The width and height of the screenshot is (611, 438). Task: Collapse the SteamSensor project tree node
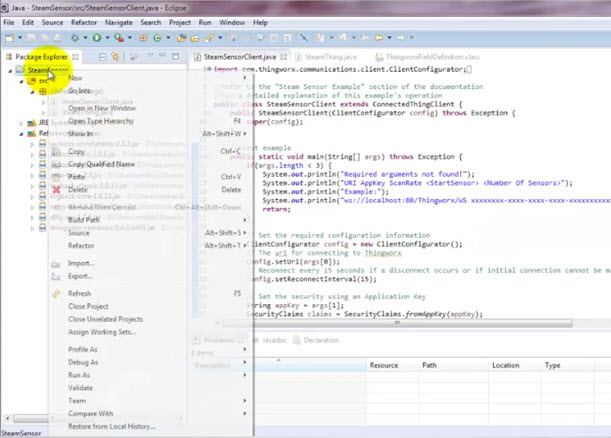[10, 72]
